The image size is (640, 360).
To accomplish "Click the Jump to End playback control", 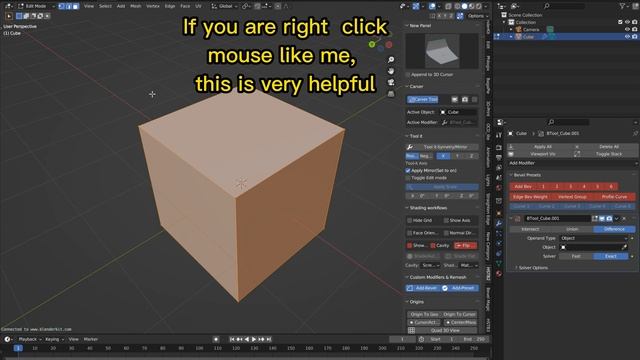I will (x=269, y=339).
